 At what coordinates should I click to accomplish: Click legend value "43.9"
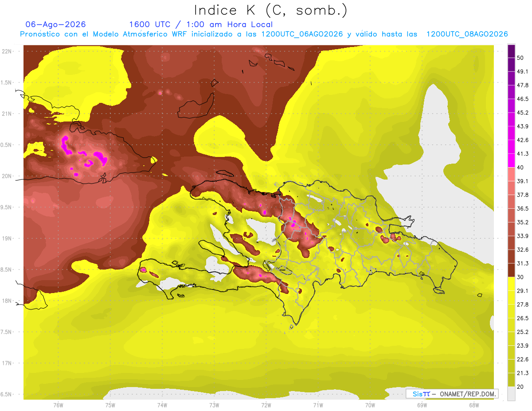(x=523, y=126)
